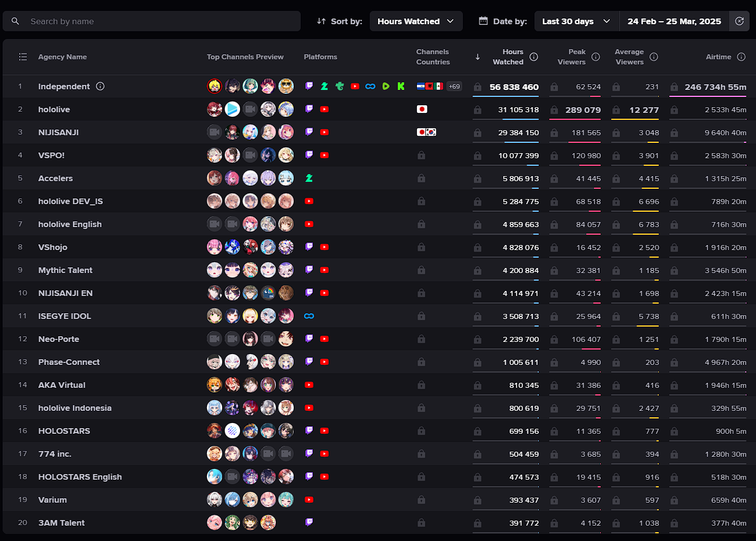Click the Channels Countries column header
Image resolution: width=756 pixels, height=541 pixels.
433,57
